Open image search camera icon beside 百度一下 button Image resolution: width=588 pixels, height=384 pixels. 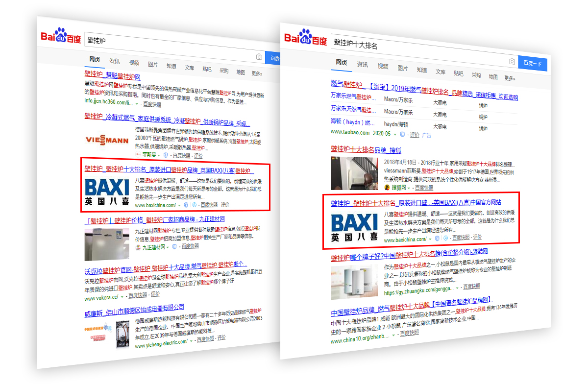pos(512,61)
